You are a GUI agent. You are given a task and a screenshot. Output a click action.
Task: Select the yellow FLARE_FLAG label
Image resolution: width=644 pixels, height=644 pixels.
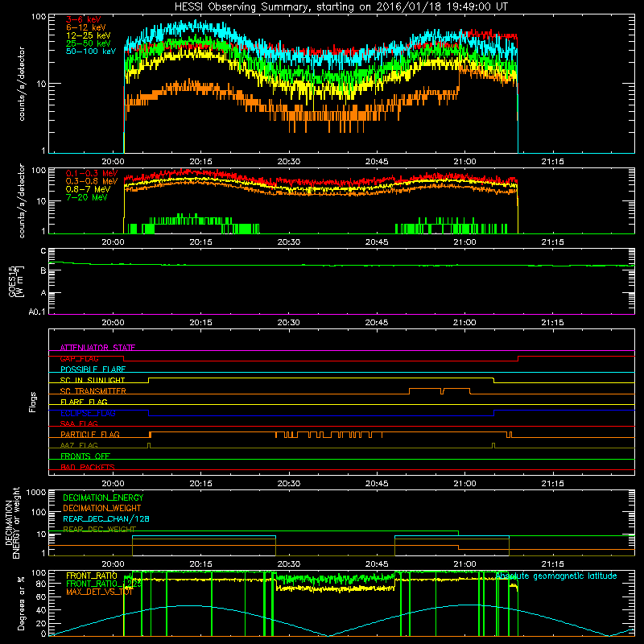(x=84, y=402)
